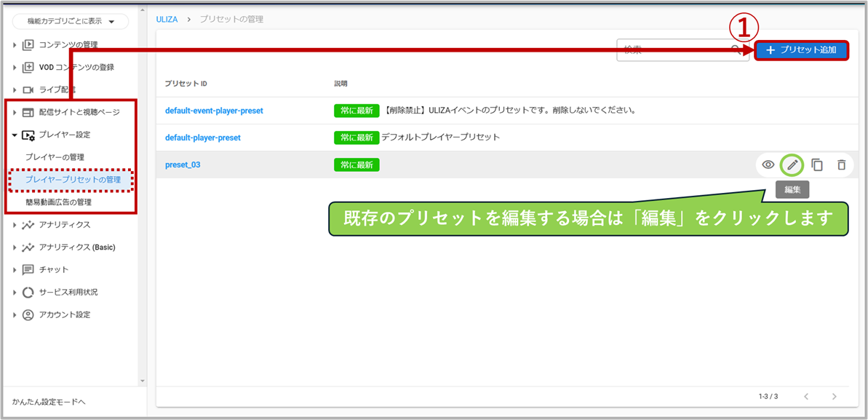The image size is (868, 420).
Task: Click the trash delete icon for preset_03
Action: tap(841, 165)
